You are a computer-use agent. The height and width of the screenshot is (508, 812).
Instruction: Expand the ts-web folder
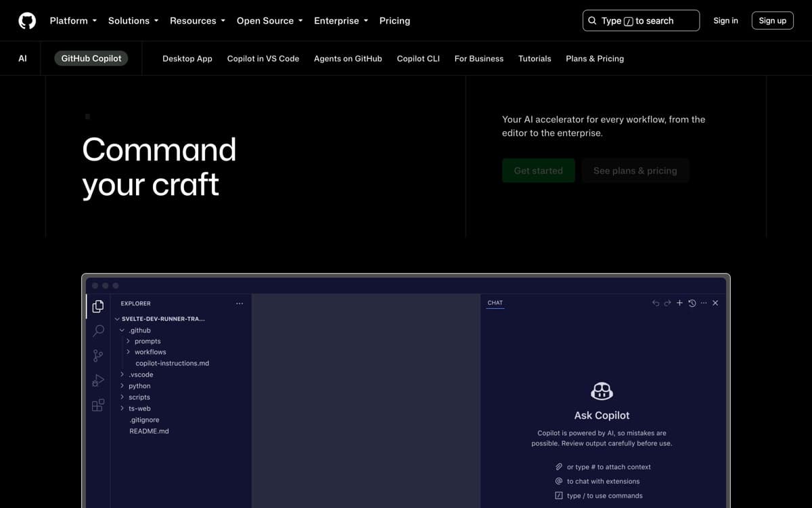(x=135, y=408)
